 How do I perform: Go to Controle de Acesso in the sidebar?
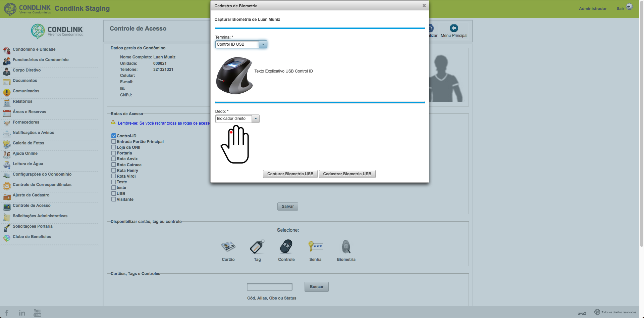pos(32,206)
